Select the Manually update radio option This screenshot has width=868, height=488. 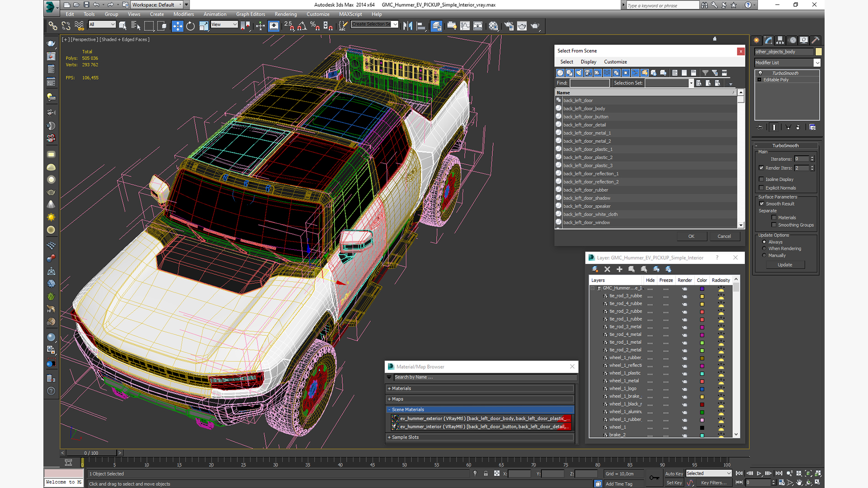[x=764, y=255]
